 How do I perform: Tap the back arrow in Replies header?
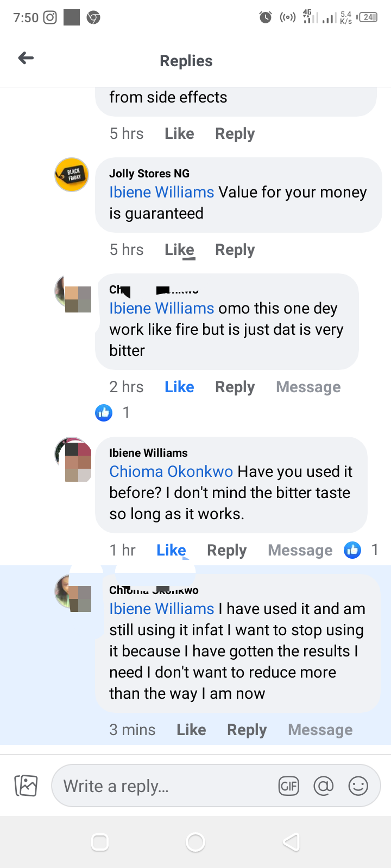[26, 58]
